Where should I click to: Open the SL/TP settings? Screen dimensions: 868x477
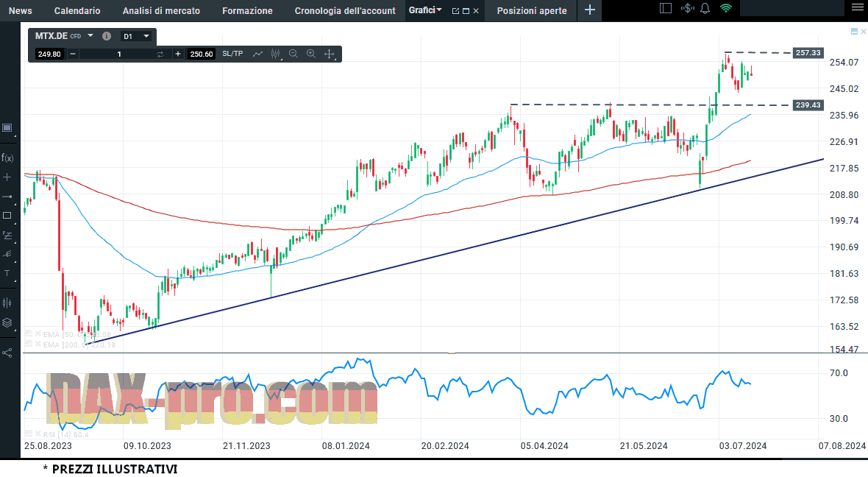click(x=232, y=54)
